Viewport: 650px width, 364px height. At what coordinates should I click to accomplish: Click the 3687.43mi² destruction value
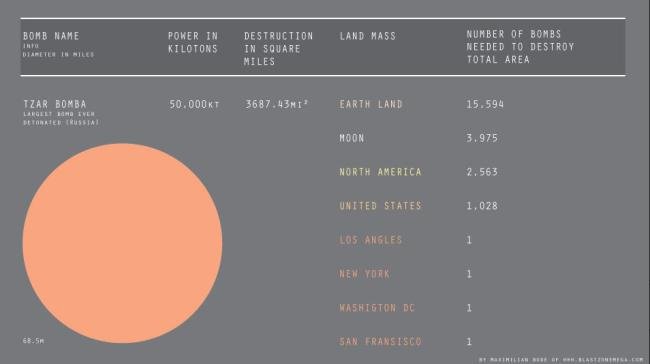click(x=276, y=104)
